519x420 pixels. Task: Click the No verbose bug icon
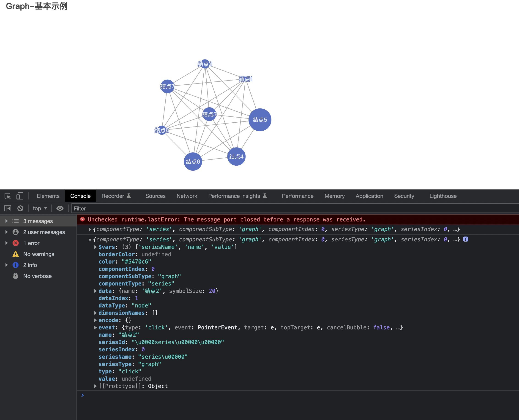[x=16, y=276]
